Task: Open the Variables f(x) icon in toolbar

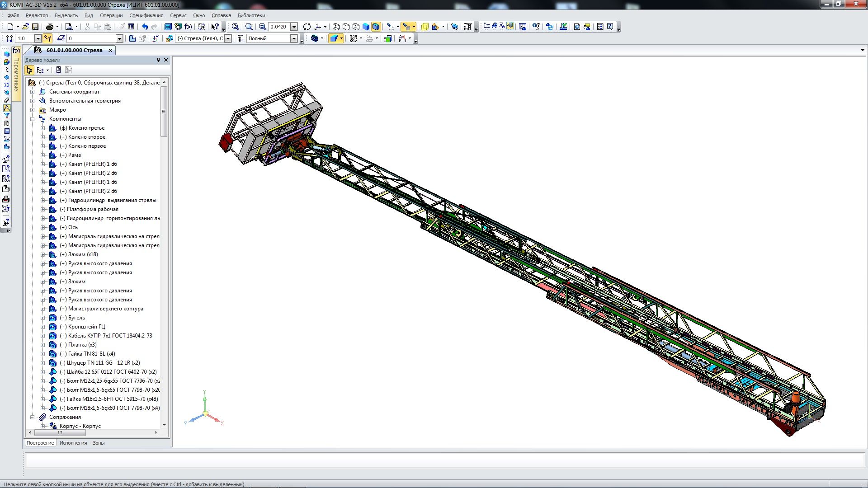Action: (189, 27)
